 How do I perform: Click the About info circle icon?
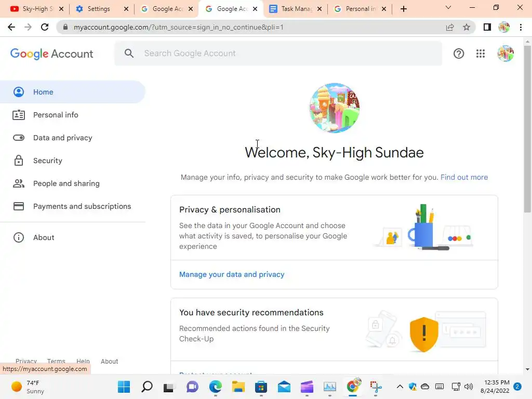pos(19,237)
